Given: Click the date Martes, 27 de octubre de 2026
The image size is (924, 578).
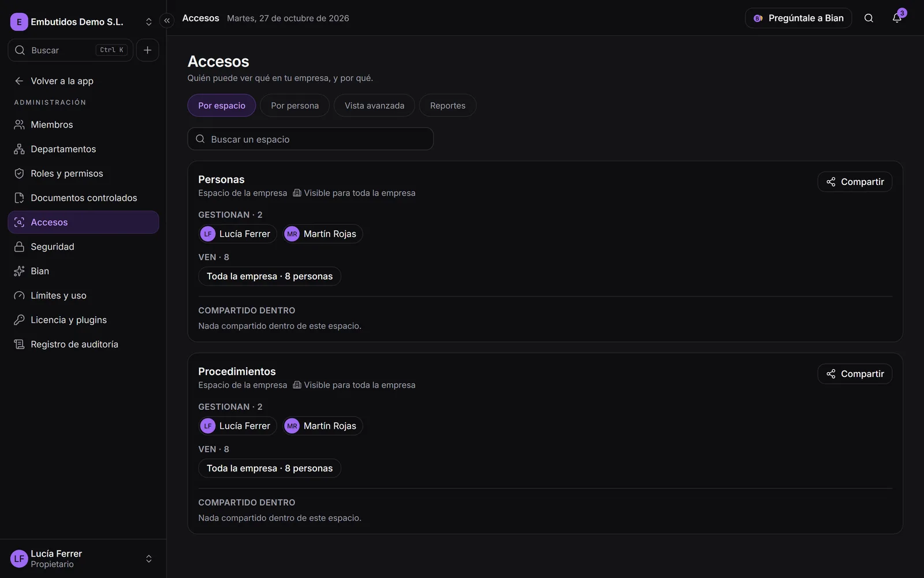Looking at the screenshot, I should coord(288,18).
